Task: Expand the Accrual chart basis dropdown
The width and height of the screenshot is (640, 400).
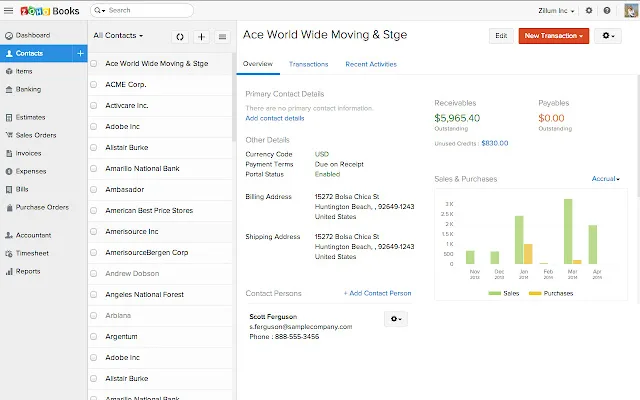Action: pyautogui.click(x=605, y=179)
